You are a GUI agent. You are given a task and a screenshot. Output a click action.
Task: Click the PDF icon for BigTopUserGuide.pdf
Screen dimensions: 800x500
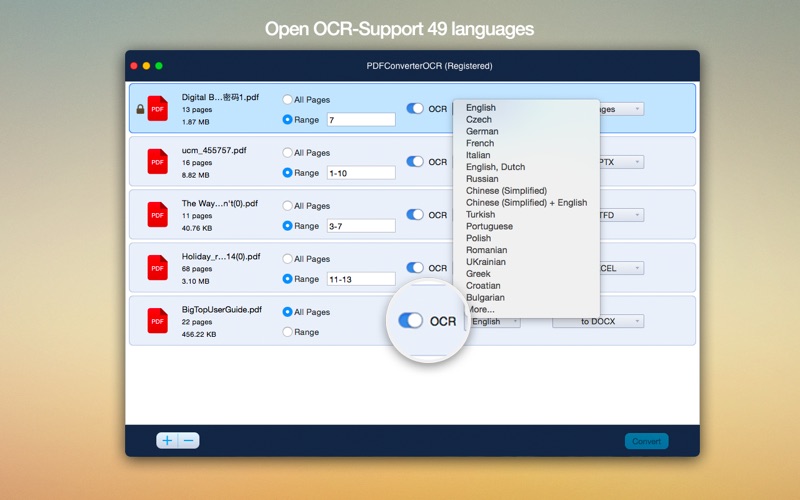click(158, 320)
